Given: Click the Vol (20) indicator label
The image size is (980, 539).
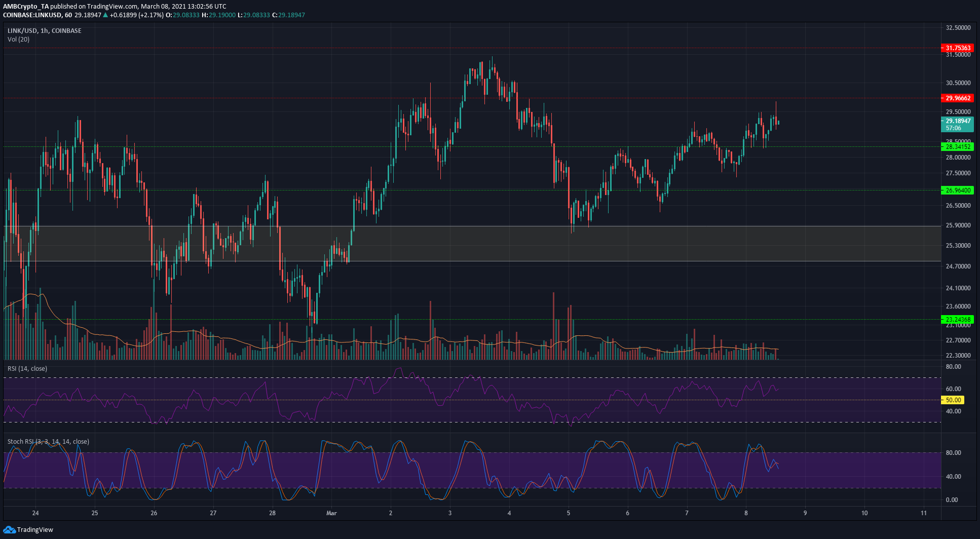Looking at the screenshot, I should pyautogui.click(x=18, y=40).
